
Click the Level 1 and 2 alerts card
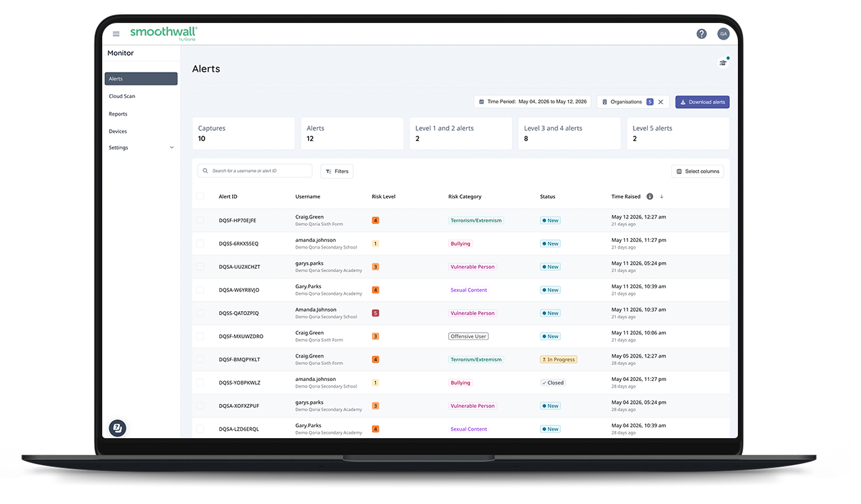[x=461, y=133]
